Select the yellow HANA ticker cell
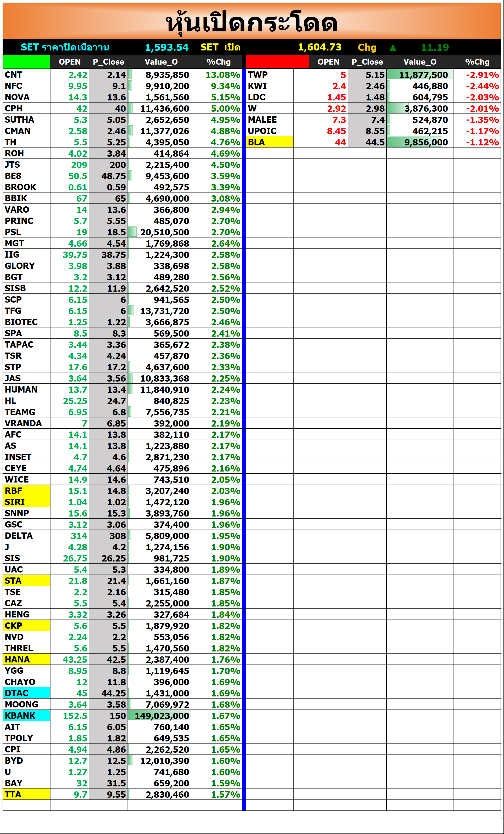Viewport: 504px width, 834px height. point(26,659)
